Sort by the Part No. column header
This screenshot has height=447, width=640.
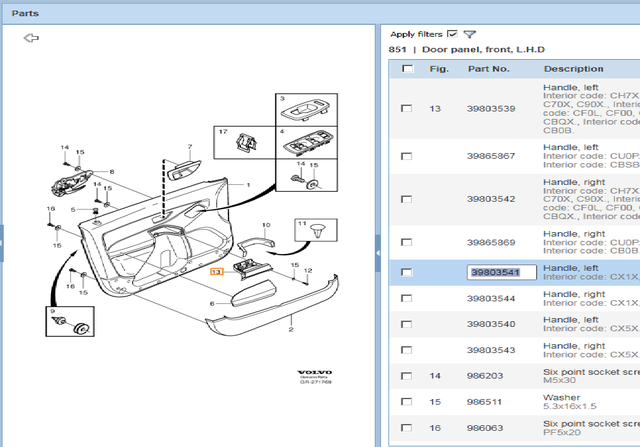(x=488, y=69)
